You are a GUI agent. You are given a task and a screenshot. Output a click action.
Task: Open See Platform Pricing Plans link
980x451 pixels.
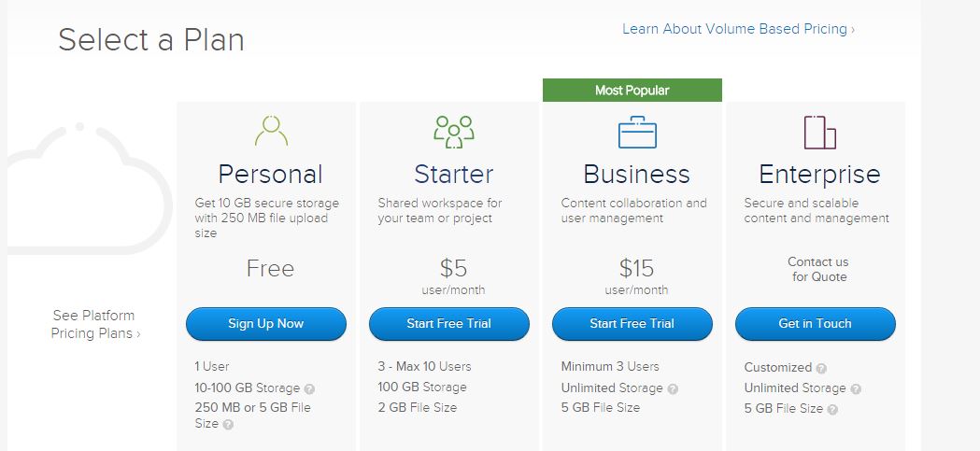[94, 324]
